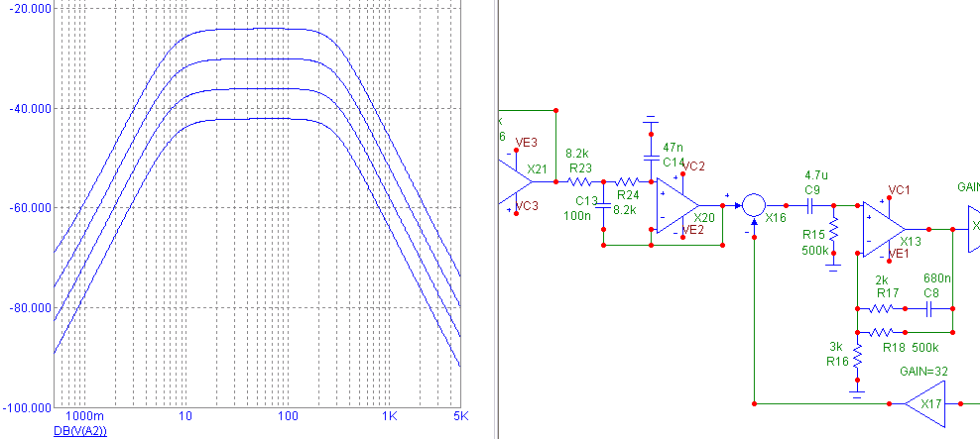
Task: Click the VE1 supply label
Action: pyautogui.click(x=898, y=253)
